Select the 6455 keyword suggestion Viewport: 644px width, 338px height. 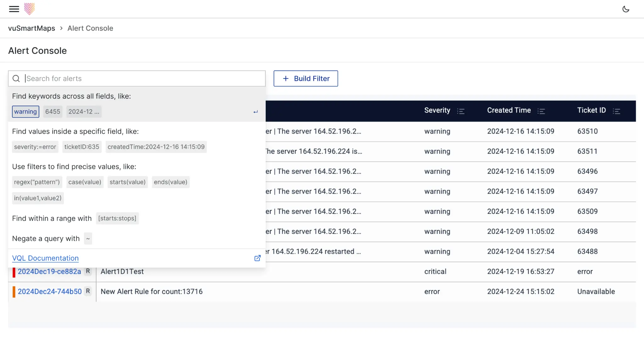(53, 112)
